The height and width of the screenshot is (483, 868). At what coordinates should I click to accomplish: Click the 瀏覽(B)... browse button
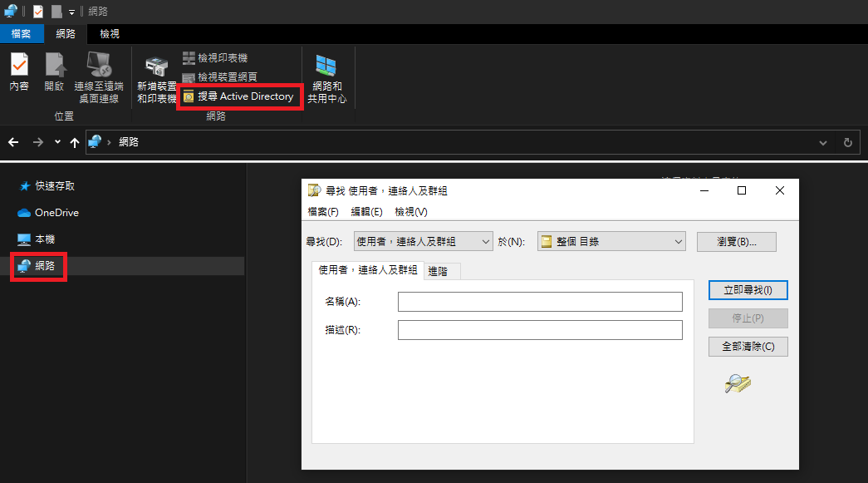tap(736, 242)
